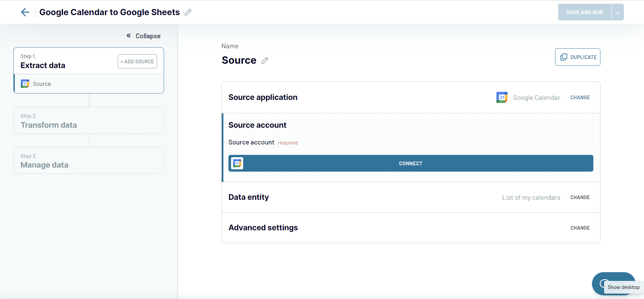Change the Data entity selection
644x299 pixels.
pos(580,197)
